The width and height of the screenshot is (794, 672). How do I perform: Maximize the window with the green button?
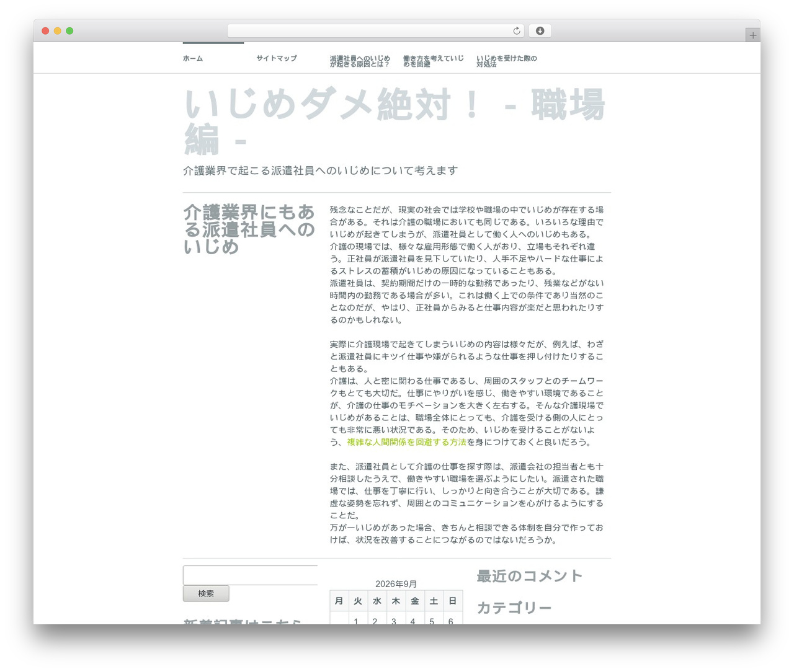(x=69, y=31)
